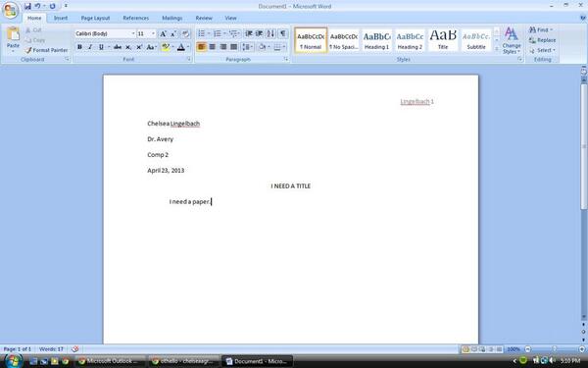
Task: Open the Page Layout tab
Action: click(x=95, y=18)
